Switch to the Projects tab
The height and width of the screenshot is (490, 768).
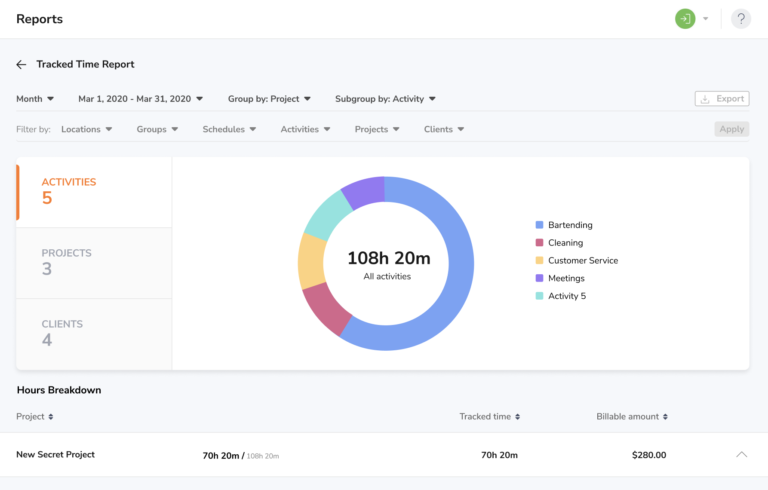tap(94, 262)
